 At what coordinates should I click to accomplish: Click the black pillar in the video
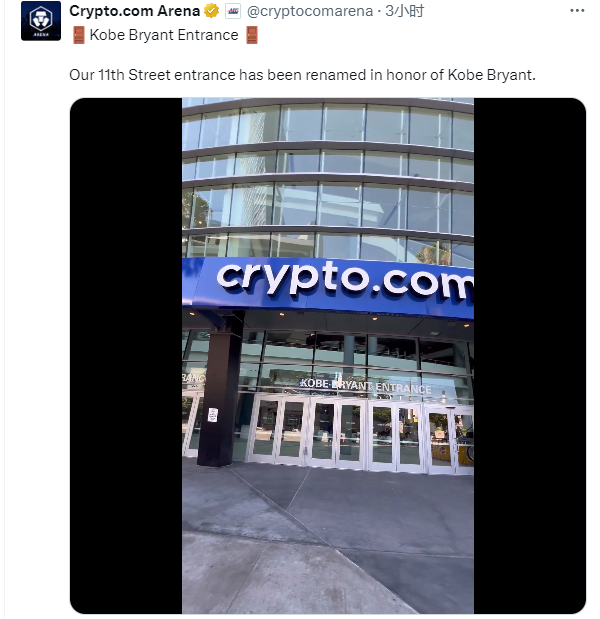(221, 389)
